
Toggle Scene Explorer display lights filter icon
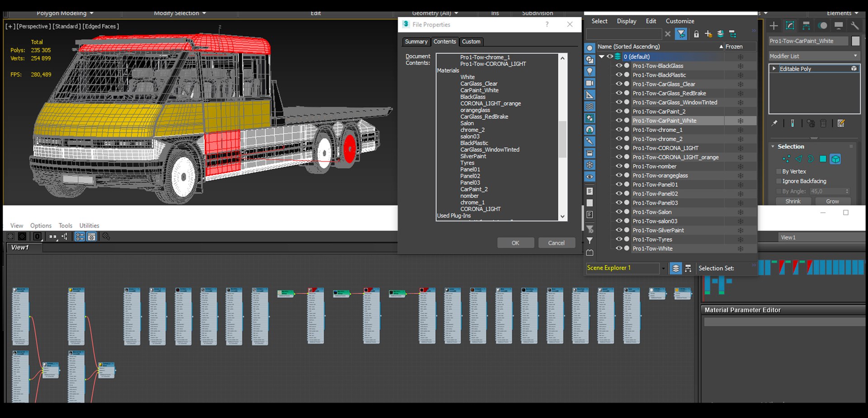click(590, 71)
